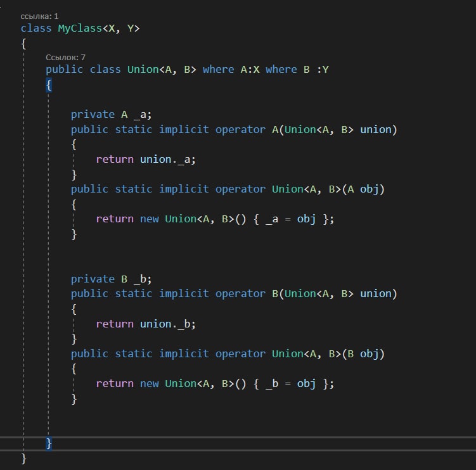Click parameter 'obj' in '(B obj)'
Image resolution: width=476 pixels, height=470 pixels.
370,353
